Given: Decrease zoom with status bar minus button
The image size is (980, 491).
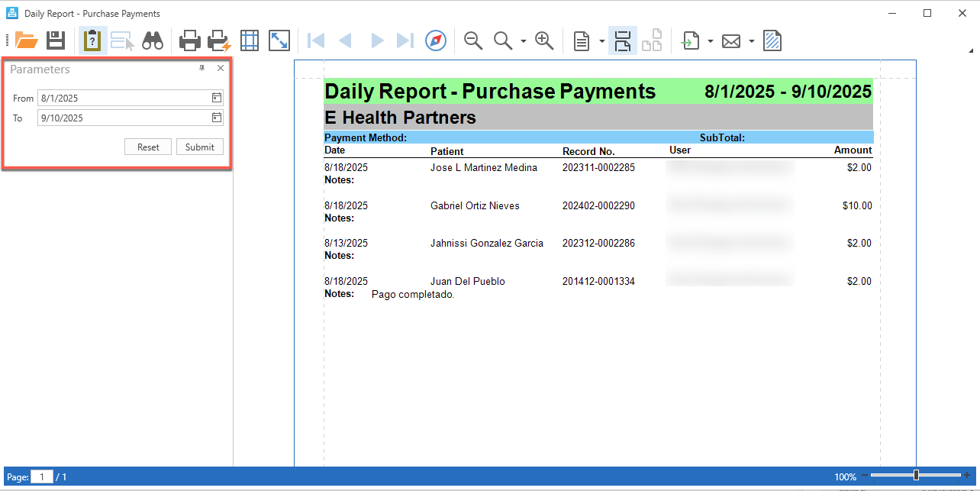Looking at the screenshot, I should click(x=864, y=476).
